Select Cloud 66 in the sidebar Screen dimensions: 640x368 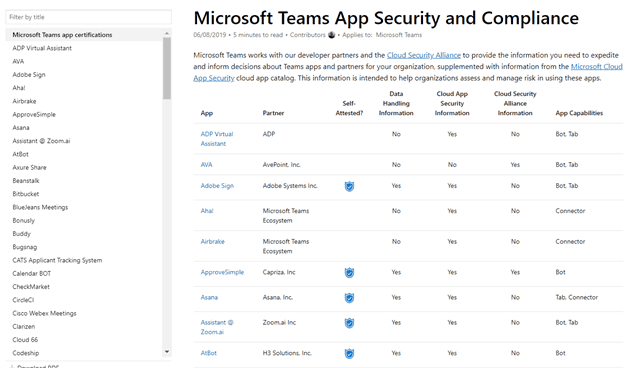pos(25,340)
